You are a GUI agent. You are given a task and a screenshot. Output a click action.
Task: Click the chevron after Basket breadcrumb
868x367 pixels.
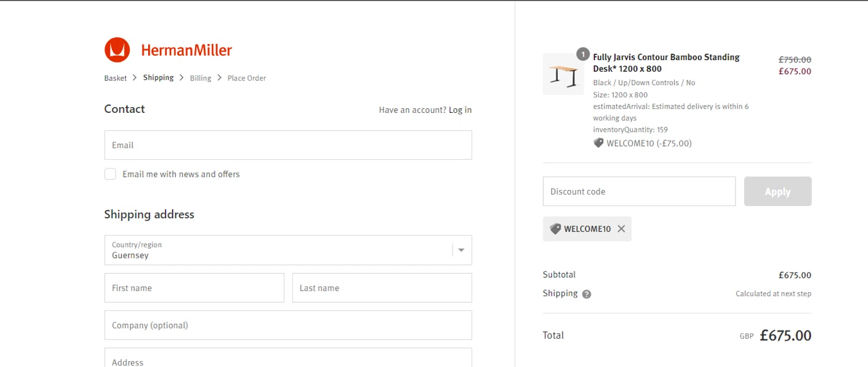pos(135,78)
